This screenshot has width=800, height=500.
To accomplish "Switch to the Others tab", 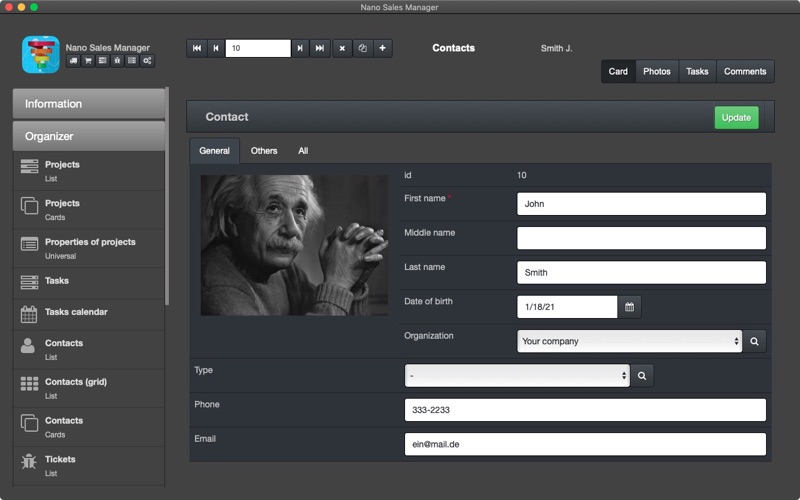I will coord(264,151).
